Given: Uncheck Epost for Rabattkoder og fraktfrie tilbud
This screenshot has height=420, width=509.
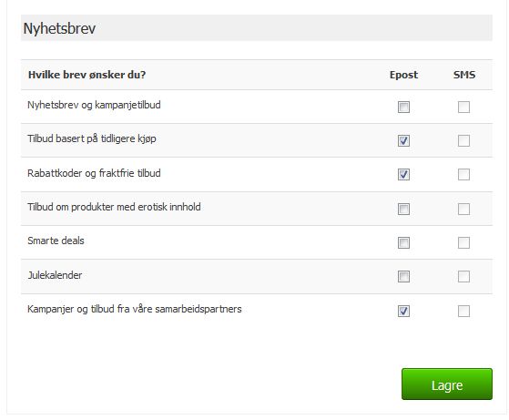Looking at the screenshot, I should point(403,174).
